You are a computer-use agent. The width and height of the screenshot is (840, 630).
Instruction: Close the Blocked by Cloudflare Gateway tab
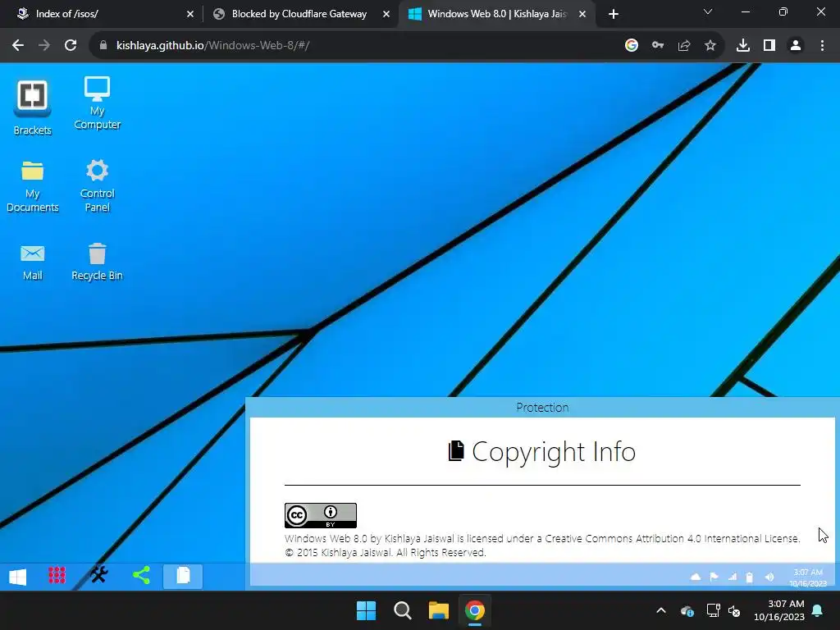[386, 14]
